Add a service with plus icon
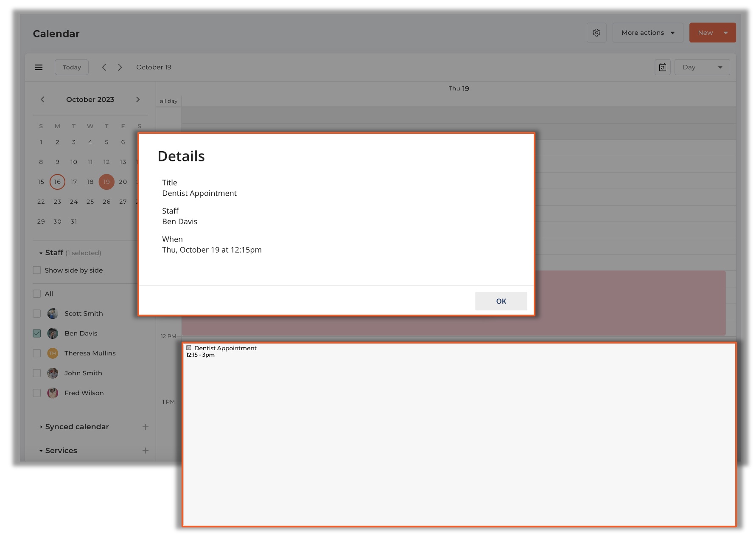756x535 pixels. tap(146, 451)
